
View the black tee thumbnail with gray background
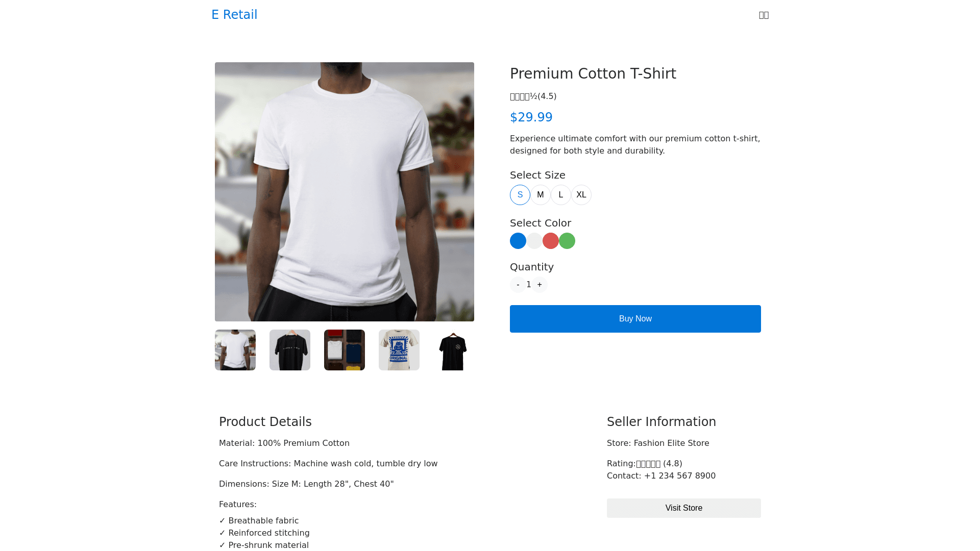(x=290, y=350)
